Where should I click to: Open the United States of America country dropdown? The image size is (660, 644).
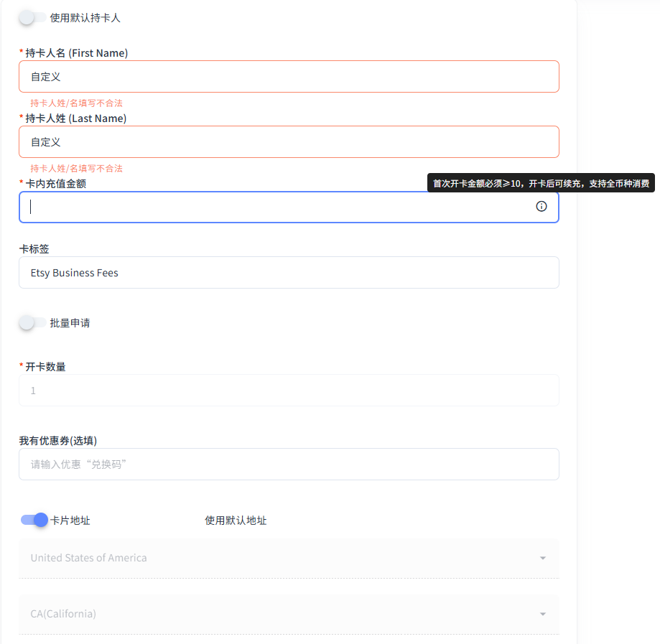[287, 558]
